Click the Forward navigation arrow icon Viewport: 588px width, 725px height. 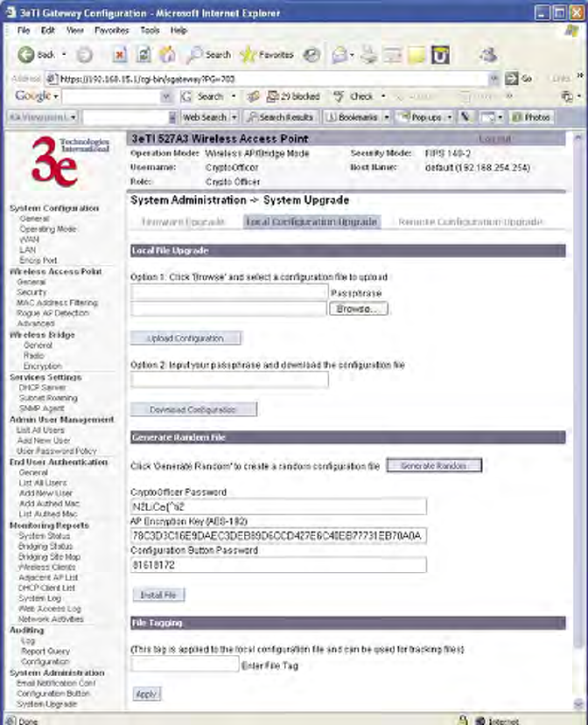point(85,55)
